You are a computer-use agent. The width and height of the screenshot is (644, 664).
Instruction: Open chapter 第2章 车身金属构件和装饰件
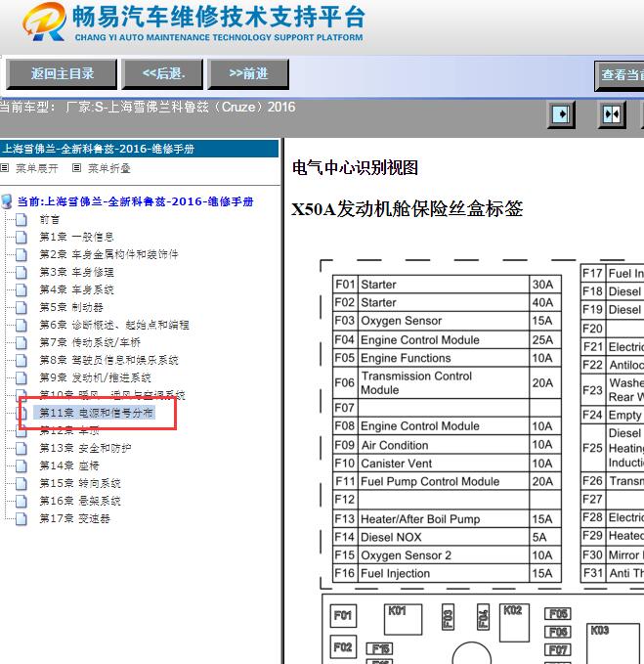(x=108, y=254)
